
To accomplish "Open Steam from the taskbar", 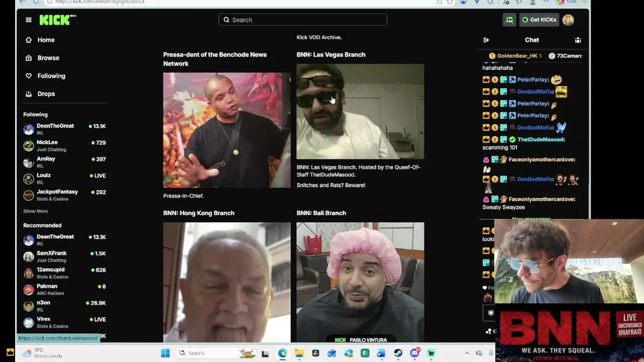I will point(398,353).
